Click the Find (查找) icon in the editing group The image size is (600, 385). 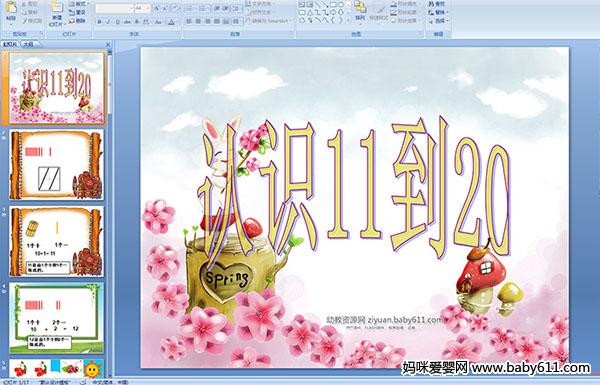(x=437, y=4)
